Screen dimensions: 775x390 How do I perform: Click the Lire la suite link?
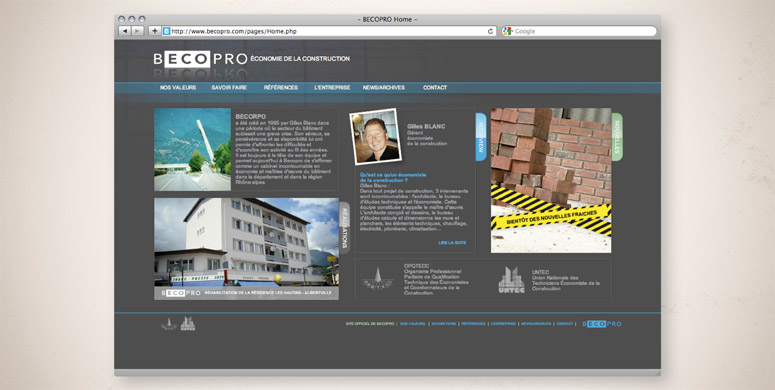click(x=452, y=243)
